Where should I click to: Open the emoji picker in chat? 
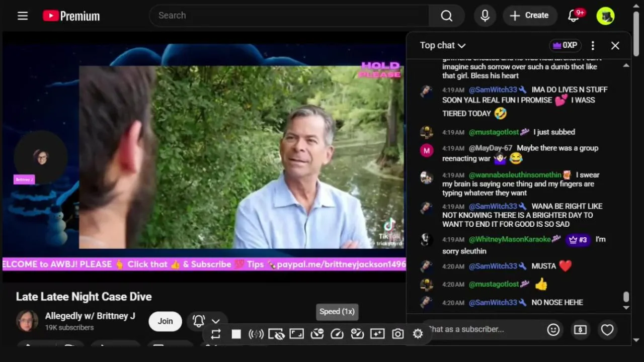pyautogui.click(x=553, y=330)
